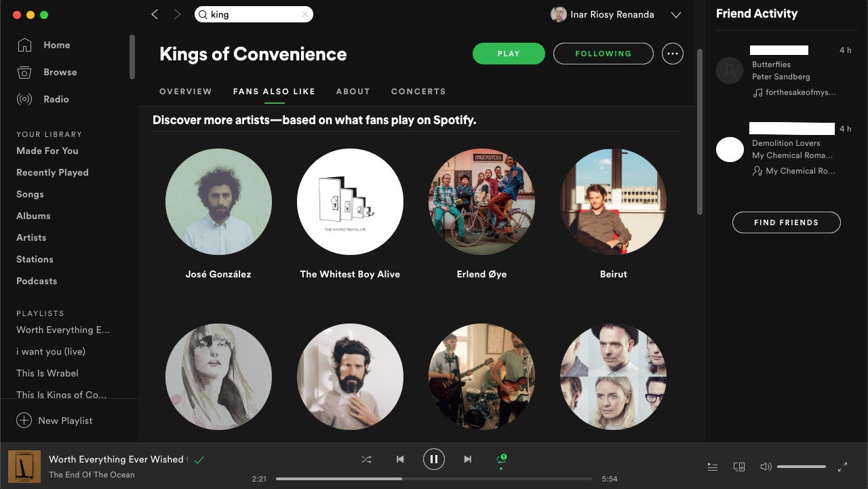The height and width of the screenshot is (489, 868).
Task: Open the Erlend Øye artist thumbnail
Action: click(x=481, y=201)
